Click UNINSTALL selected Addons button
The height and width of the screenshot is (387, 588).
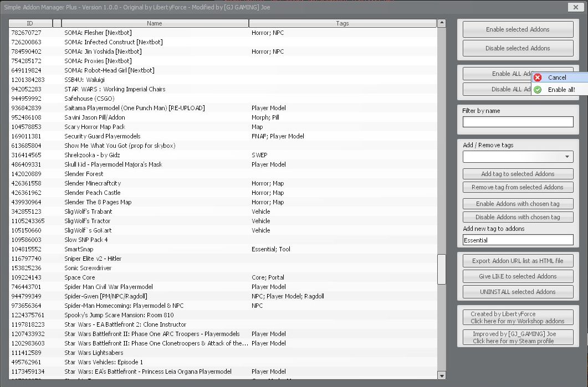pos(518,292)
